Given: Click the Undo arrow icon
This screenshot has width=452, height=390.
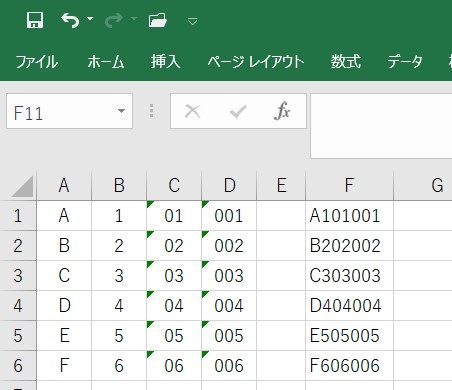Looking at the screenshot, I should 70,20.
